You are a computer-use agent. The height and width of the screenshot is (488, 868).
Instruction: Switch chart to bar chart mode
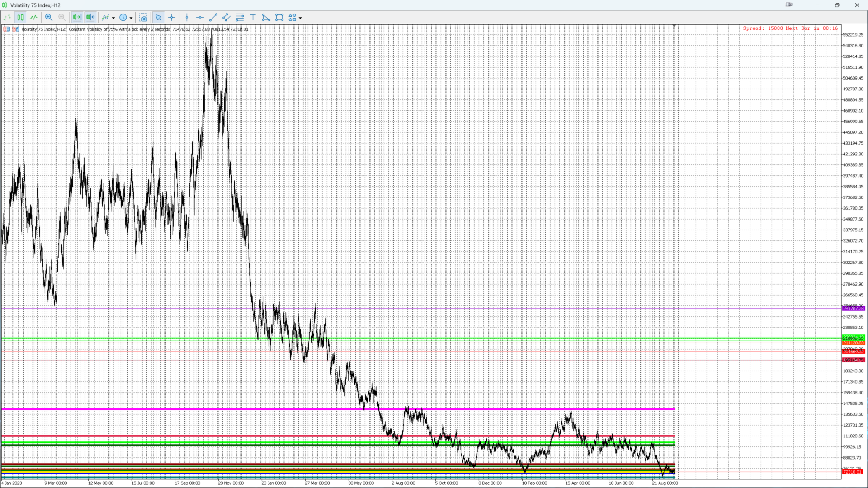[x=7, y=18]
